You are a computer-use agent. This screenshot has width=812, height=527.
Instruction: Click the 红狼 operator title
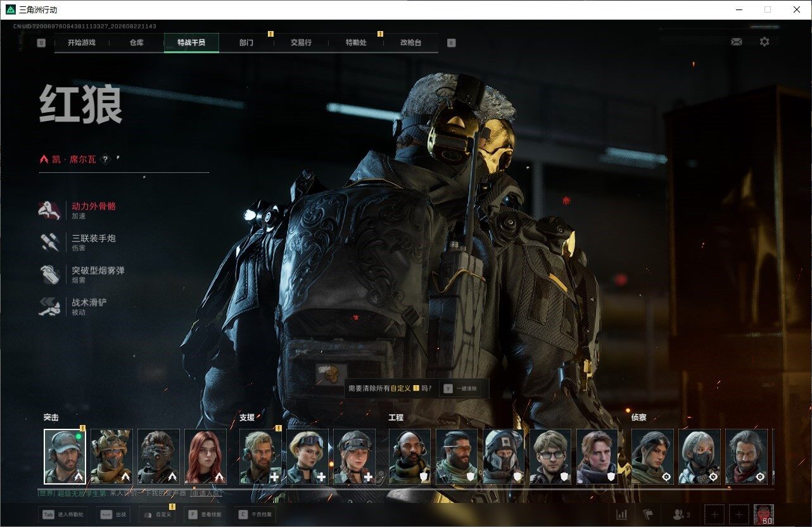(80, 105)
